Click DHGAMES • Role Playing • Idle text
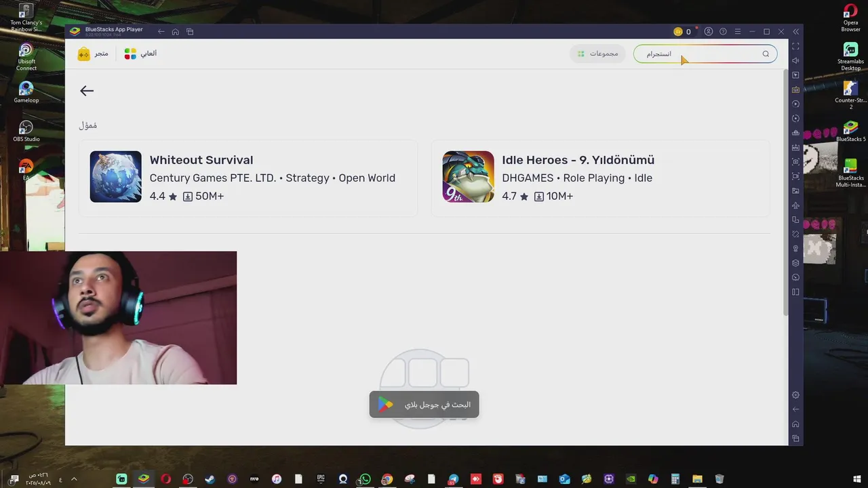The image size is (868, 488). [x=577, y=178]
